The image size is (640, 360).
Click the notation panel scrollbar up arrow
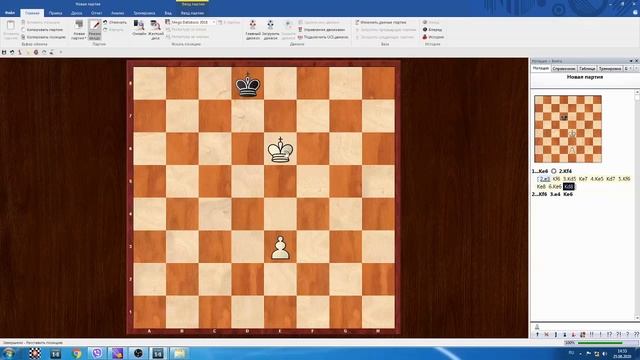coord(637,93)
